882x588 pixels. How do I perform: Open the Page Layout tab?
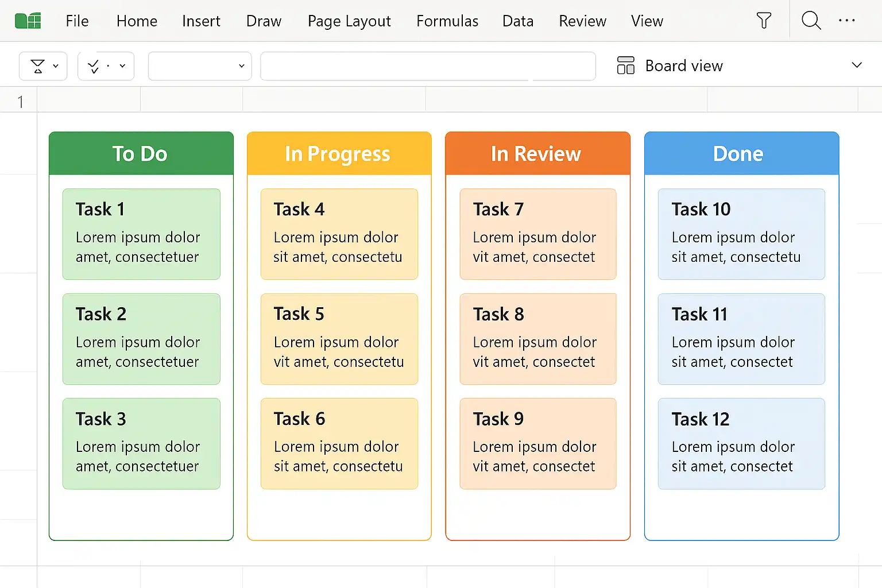tap(349, 21)
